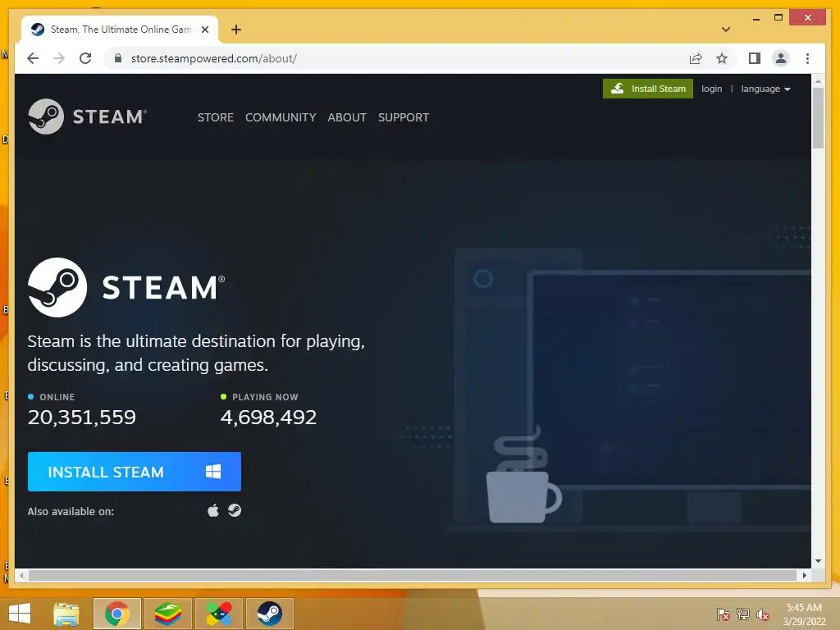
Task: Click the large Steam hero logo
Action: point(126,287)
